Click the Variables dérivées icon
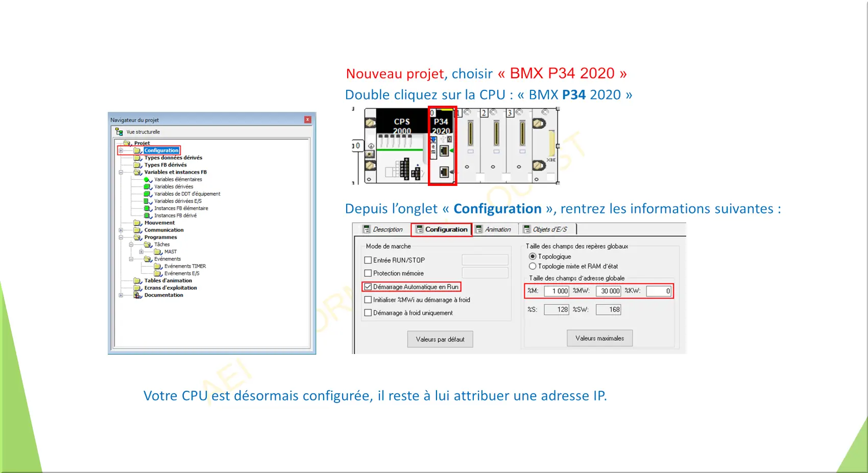 point(148,186)
